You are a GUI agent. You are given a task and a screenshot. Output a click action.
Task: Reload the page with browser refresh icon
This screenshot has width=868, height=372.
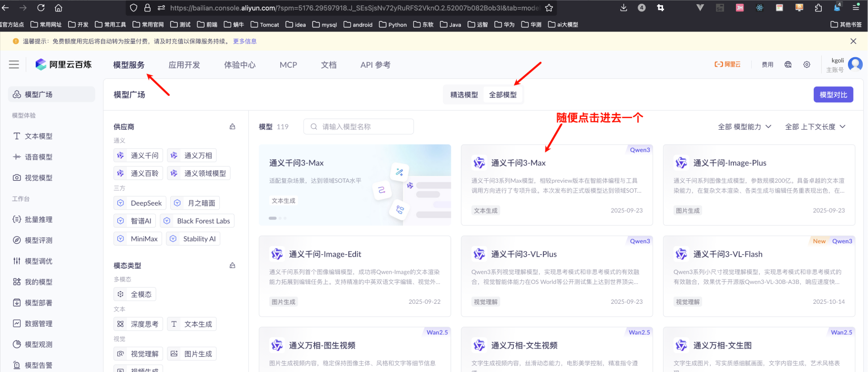coord(41,8)
